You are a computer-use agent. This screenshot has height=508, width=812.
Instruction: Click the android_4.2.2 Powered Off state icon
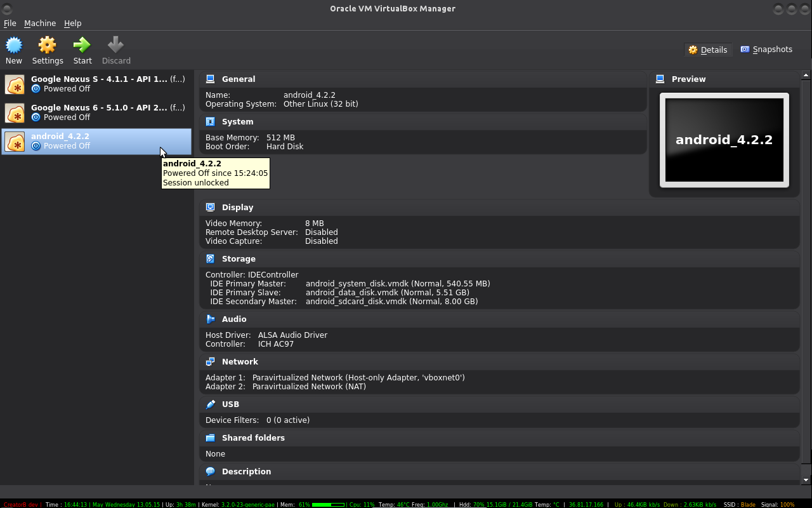pos(36,146)
